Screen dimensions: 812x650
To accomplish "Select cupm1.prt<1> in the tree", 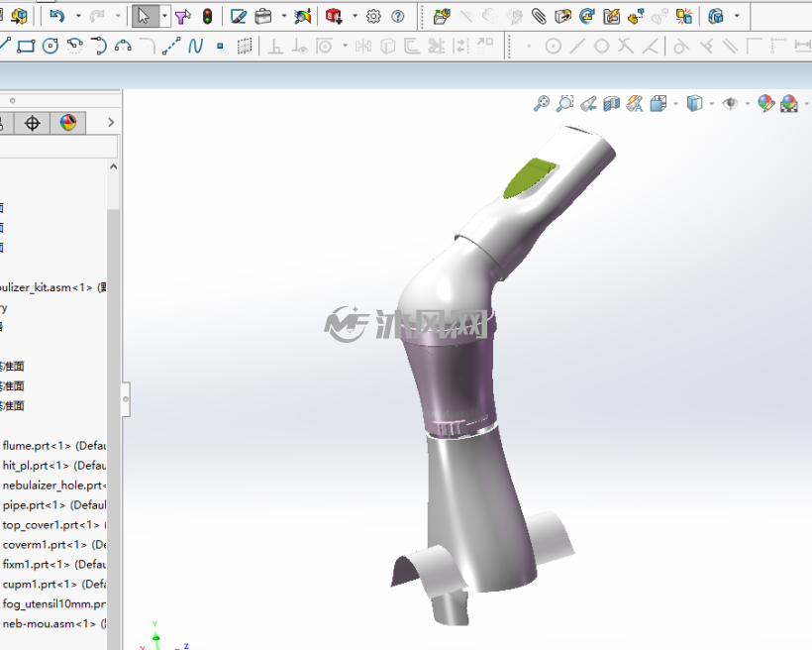I will 53,585.
